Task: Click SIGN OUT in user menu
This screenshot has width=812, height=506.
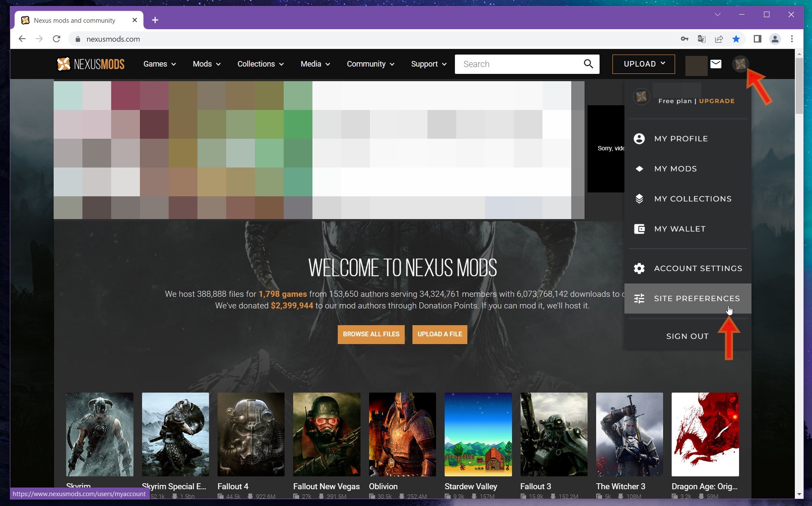Action: [x=687, y=336]
